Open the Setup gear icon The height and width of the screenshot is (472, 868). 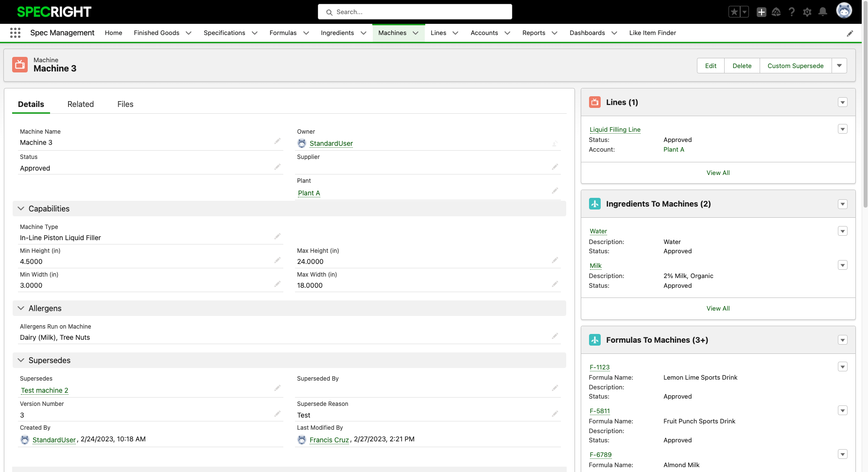coord(807,12)
